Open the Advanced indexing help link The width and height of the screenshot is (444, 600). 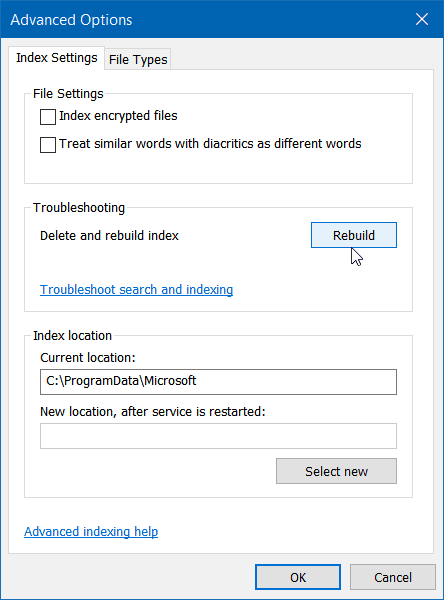[x=91, y=532]
